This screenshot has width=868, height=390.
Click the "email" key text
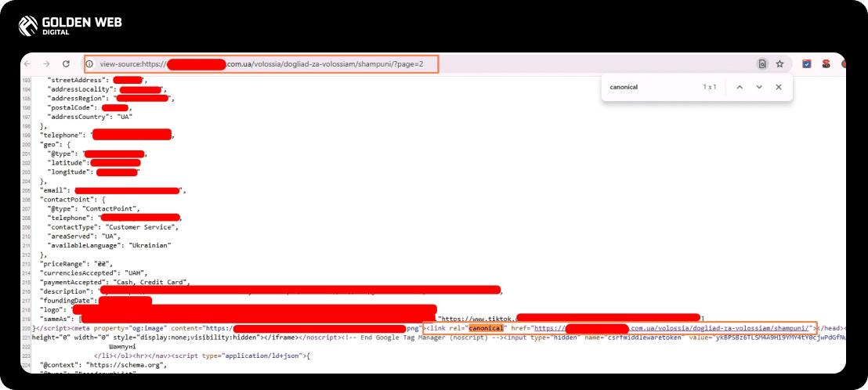(54, 190)
